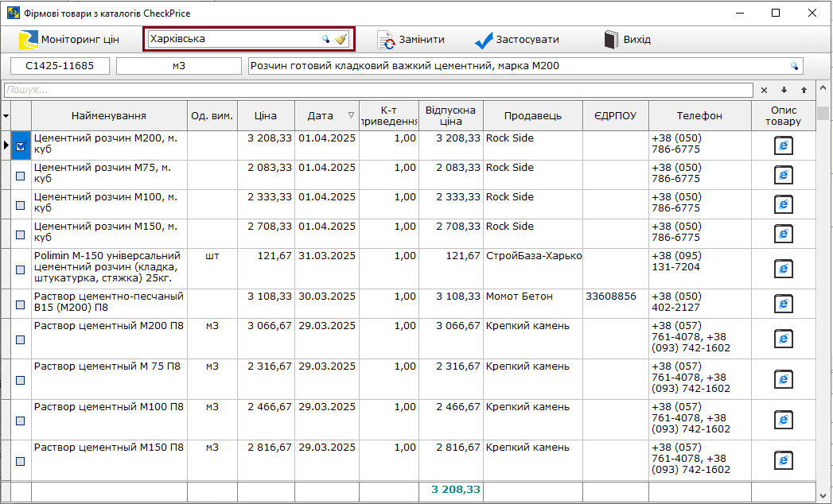The image size is (833, 504).
Task: Open product description for Polimin М-150 row
Action: (x=783, y=269)
